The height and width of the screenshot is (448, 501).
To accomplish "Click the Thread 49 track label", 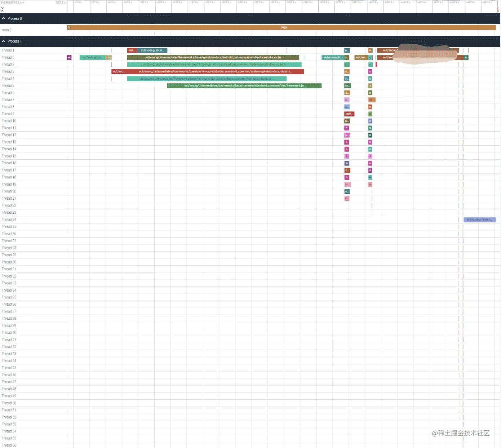I will [9, 396].
